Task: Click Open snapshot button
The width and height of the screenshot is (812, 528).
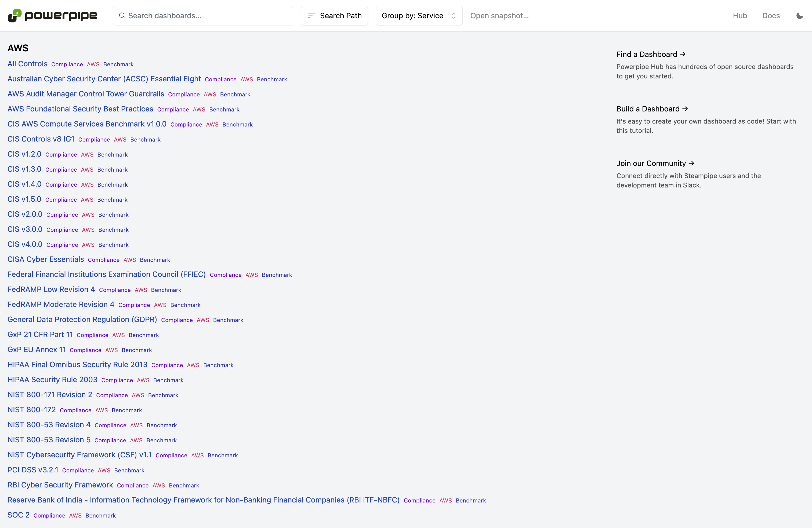Action: (499, 16)
